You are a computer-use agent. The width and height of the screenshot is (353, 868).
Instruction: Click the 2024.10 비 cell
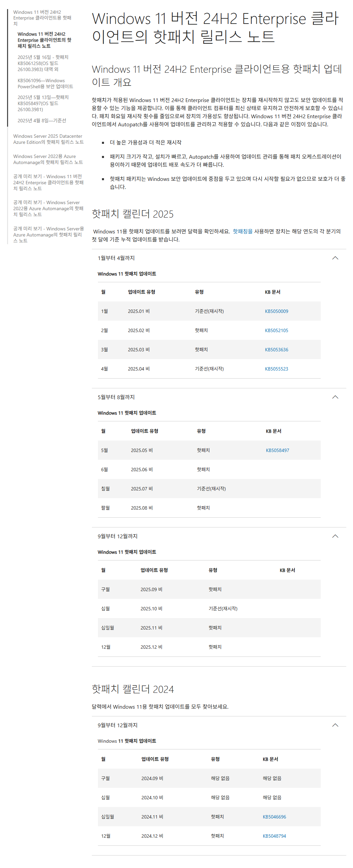(x=152, y=798)
